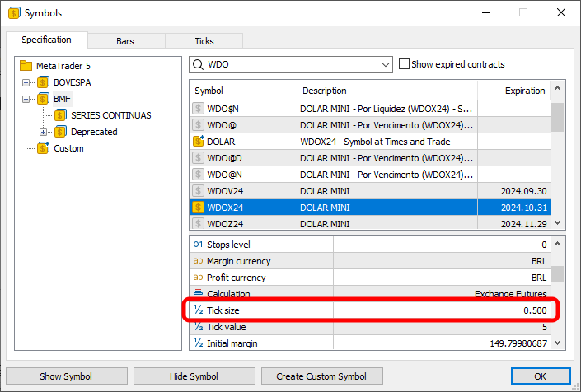Screen dimensions: 581x392
Task: Click expiration date 2024.09.30
Action: (523, 191)
